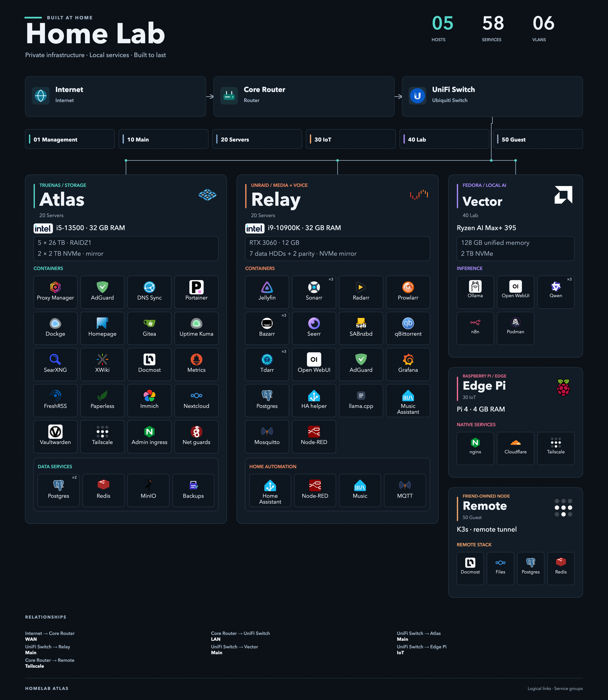Image resolution: width=608 pixels, height=700 pixels.
Task: Select the Qwen model icon
Action: (556, 286)
